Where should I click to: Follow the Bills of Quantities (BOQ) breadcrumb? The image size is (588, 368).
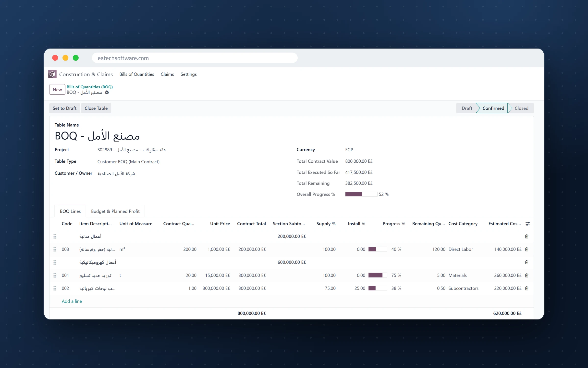pos(90,87)
